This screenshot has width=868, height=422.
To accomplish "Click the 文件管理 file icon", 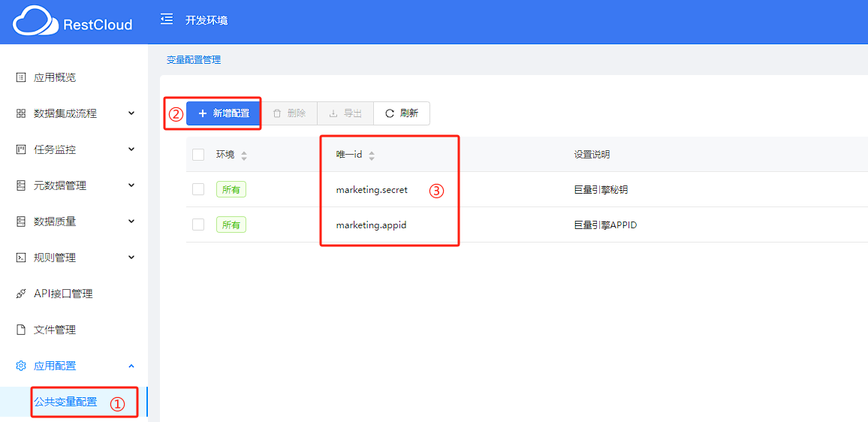I will 21,330.
